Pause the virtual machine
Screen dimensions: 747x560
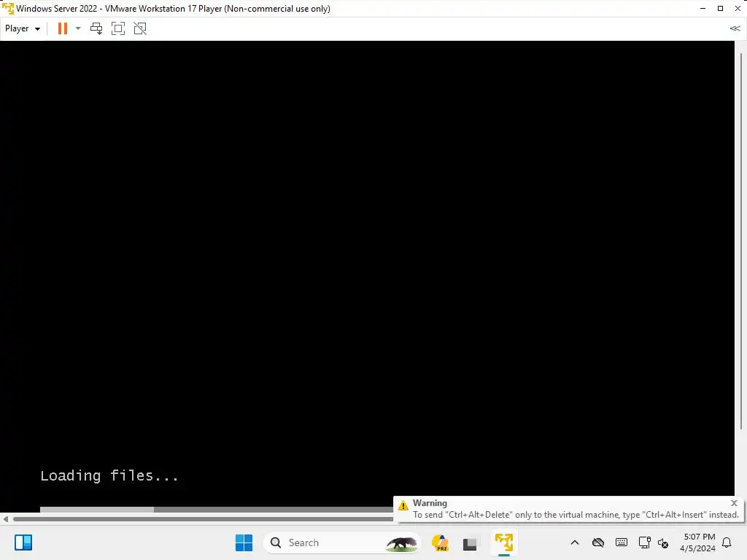click(x=63, y=28)
